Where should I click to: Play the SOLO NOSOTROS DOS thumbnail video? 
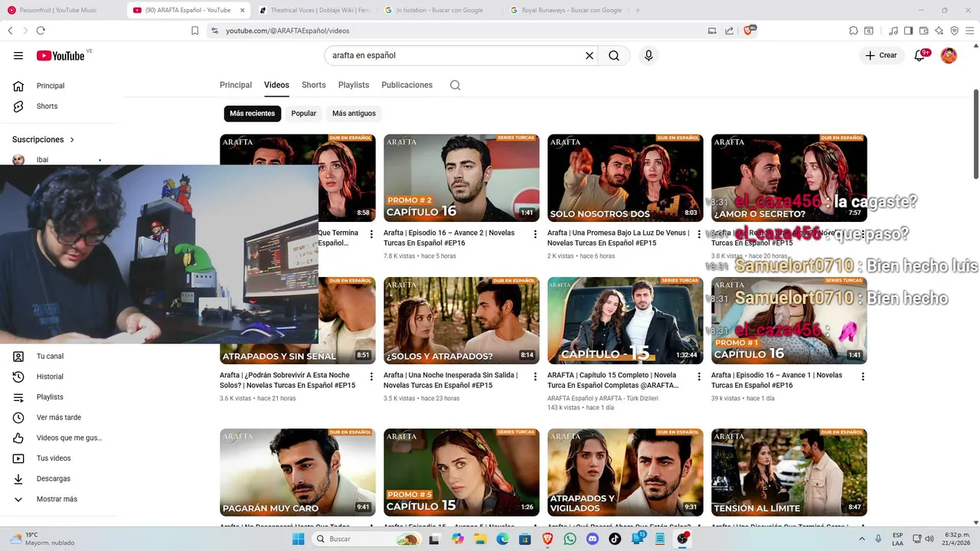click(x=625, y=178)
